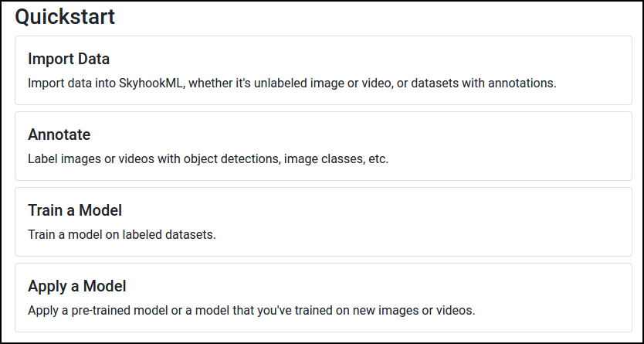Click 'Train a model on labeled datasets' text
Viewport: 644px width, 344px height.
coord(122,235)
